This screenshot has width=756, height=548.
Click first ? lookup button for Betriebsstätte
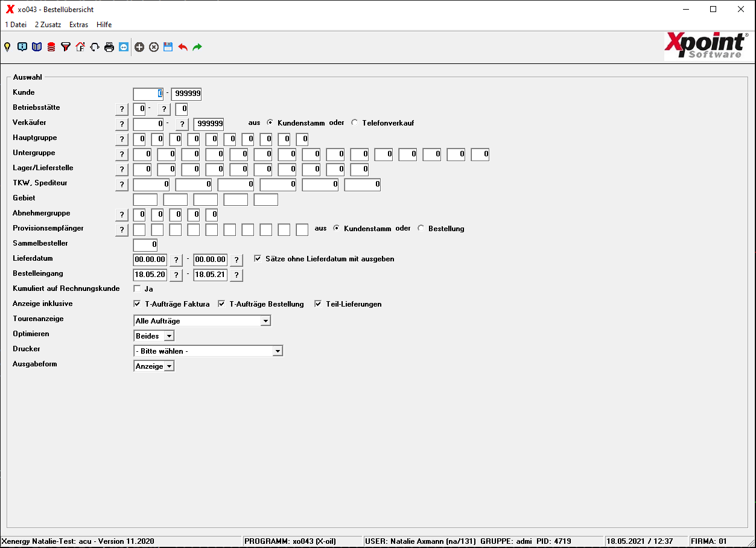pyautogui.click(x=122, y=109)
